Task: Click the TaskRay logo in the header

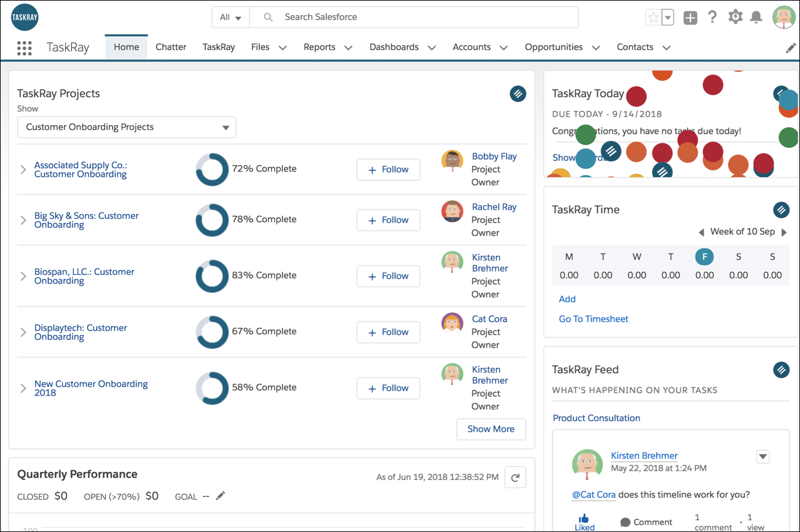Action: tap(25, 17)
